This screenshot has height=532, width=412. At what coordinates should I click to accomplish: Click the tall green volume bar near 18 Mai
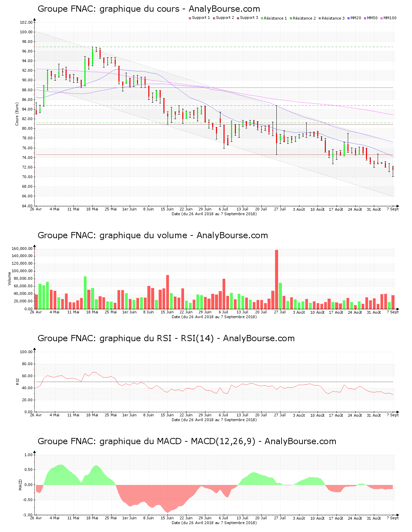pos(85,292)
